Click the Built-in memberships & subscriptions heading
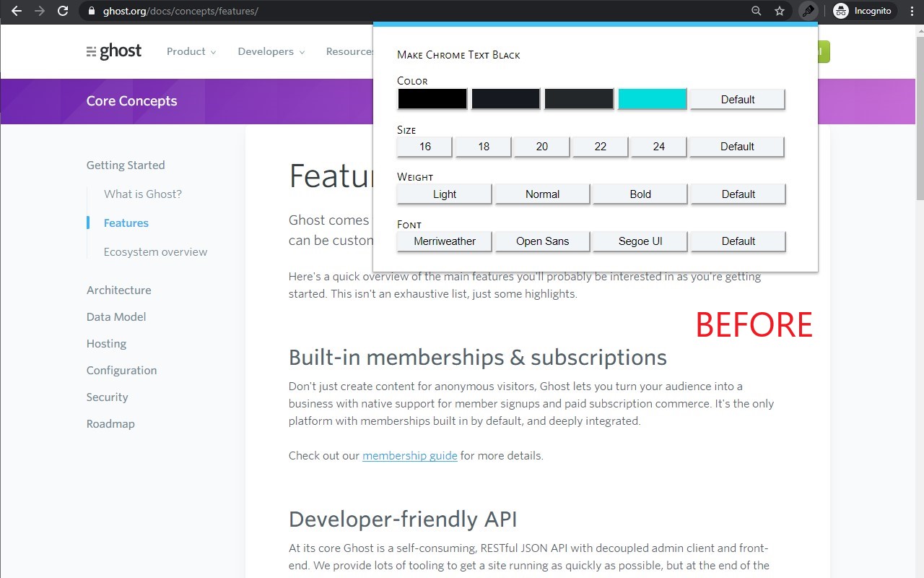Screen dimensions: 924x578 tap(478, 357)
